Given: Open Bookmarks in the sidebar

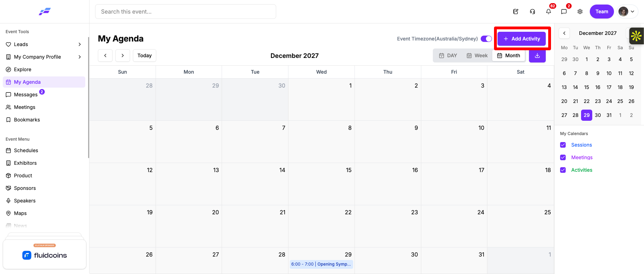Looking at the screenshot, I should click(44, 120).
